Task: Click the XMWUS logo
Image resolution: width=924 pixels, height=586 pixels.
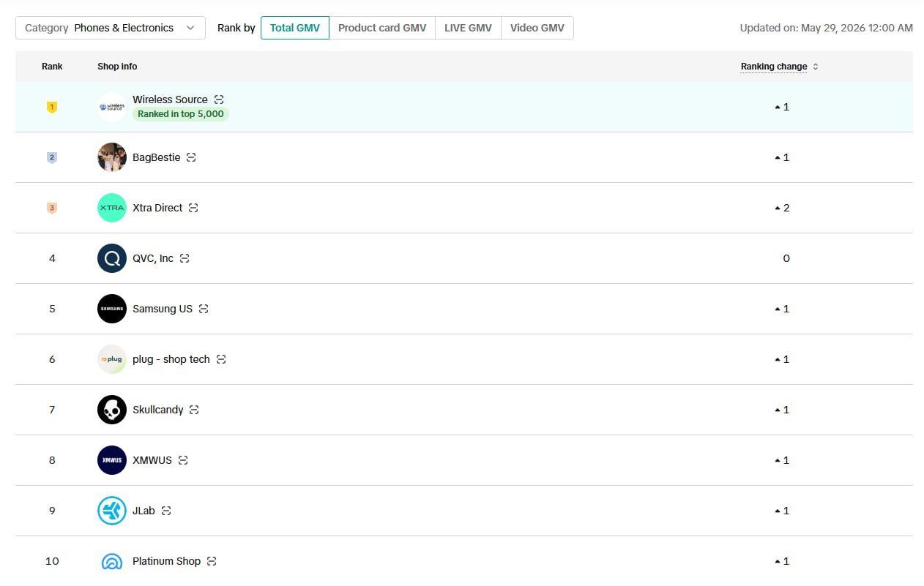Action: point(112,460)
